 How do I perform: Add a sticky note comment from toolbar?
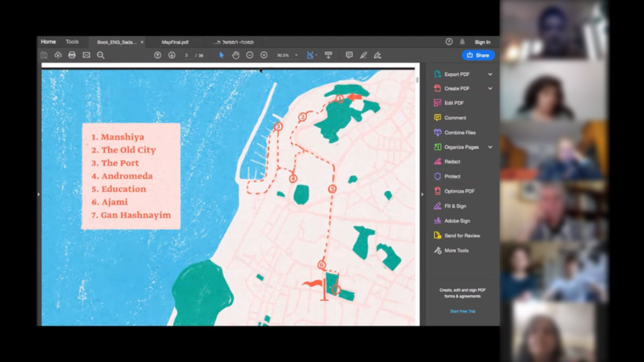[x=349, y=55]
